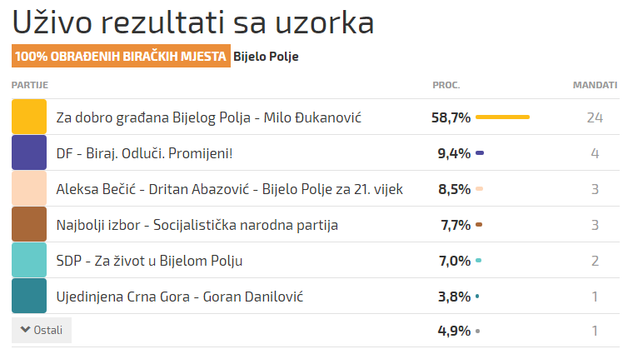628x364 pixels.
Task: Click the 24 mandates value for Đukanović list
Action: (x=594, y=117)
